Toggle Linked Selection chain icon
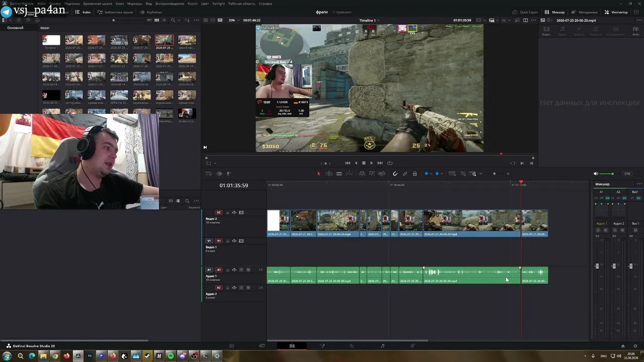Image resolution: width=644 pixels, height=362 pixels. click(x=405, y=173)
